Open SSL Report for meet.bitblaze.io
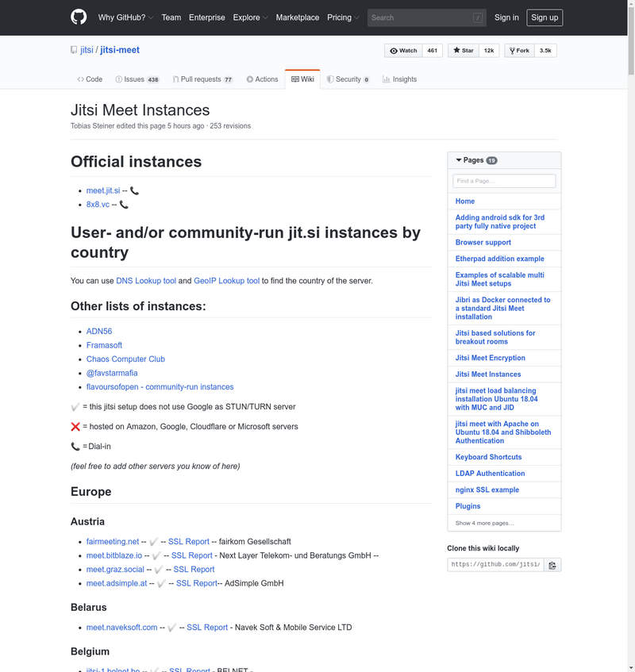The width and height of the screenshot is (635, 672). (x=191, y=556)
